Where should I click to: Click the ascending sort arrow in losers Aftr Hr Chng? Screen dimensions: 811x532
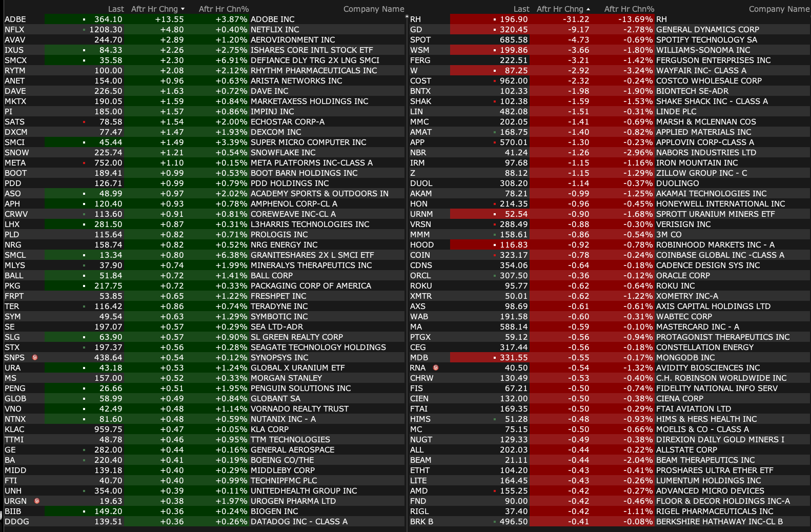[x=588, y=9]
